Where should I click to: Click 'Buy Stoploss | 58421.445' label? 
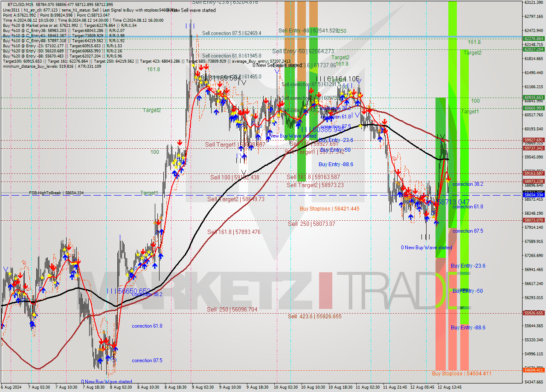[x=329, y=209]
